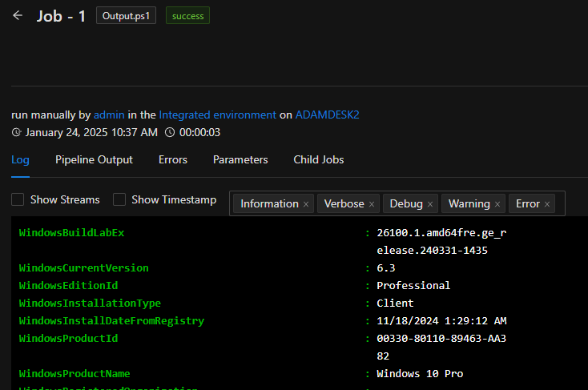The width and height of the screenshot is (588, 390).
Task: Open the ADAMDESK2 computer link
Action: [x=327, y=115]
